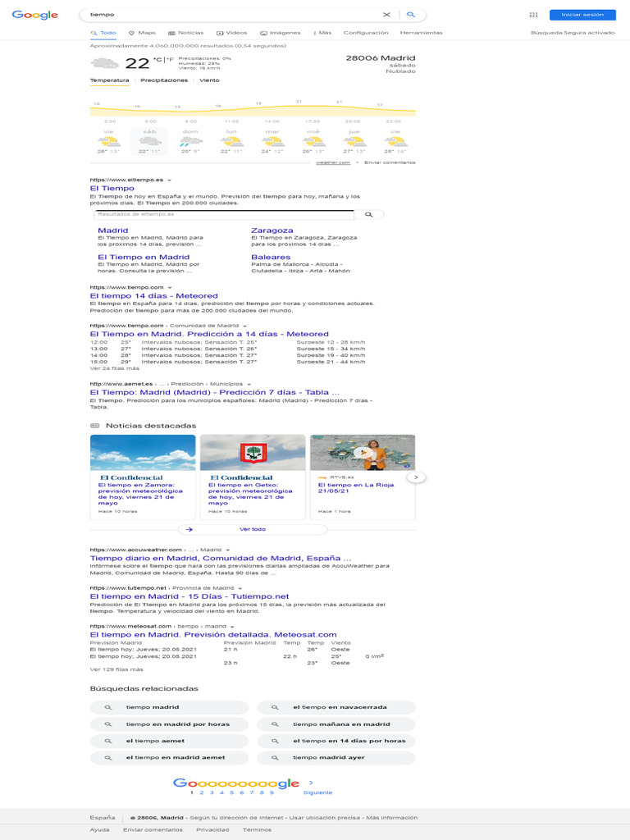Click the blue search magnifier icon
This screenshot has height=840, width=630.
pyautogui.click(x=411, y=15)
